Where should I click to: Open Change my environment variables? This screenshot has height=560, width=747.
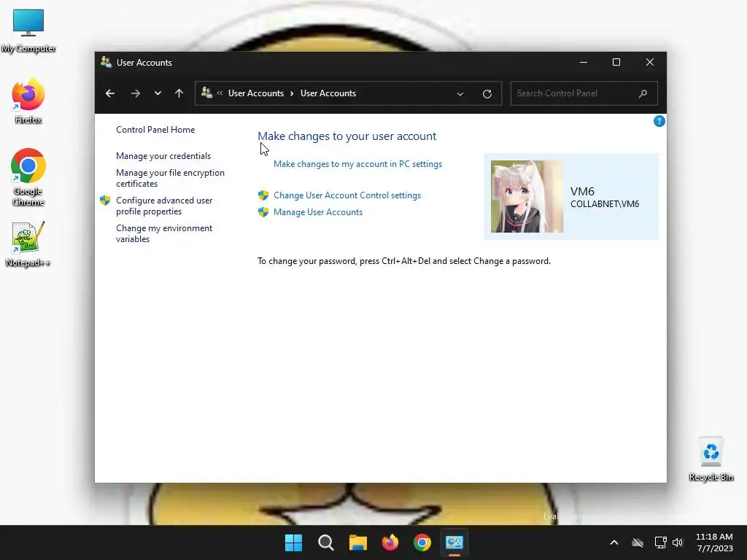pyautogui.click(x=164, y=233)
